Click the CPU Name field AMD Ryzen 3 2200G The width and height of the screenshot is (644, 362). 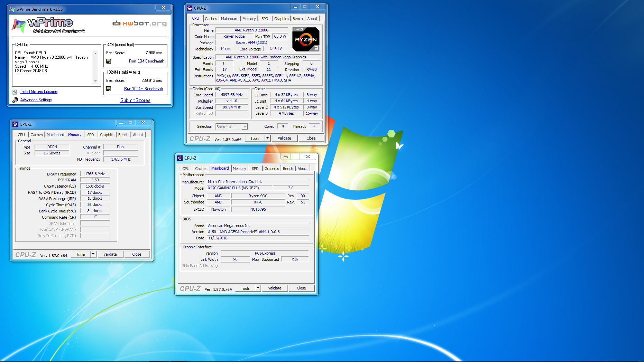[x=251, y=30]
